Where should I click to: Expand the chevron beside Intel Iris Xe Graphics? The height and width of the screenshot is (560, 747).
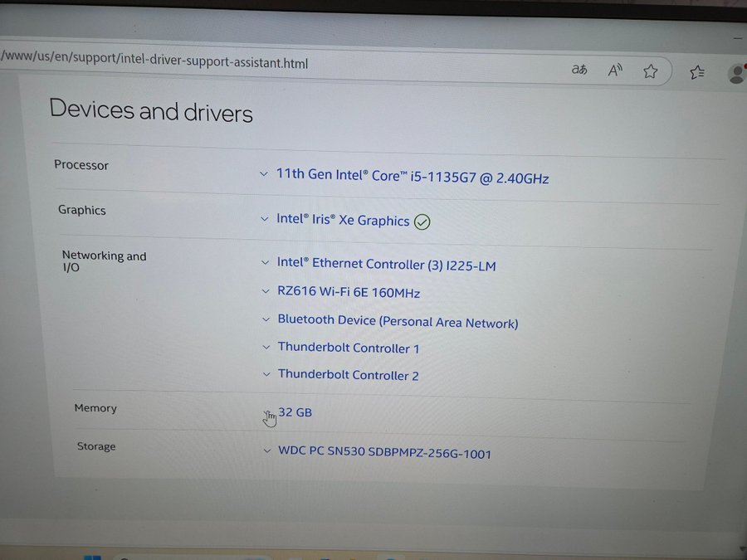(x=265, y=219)
